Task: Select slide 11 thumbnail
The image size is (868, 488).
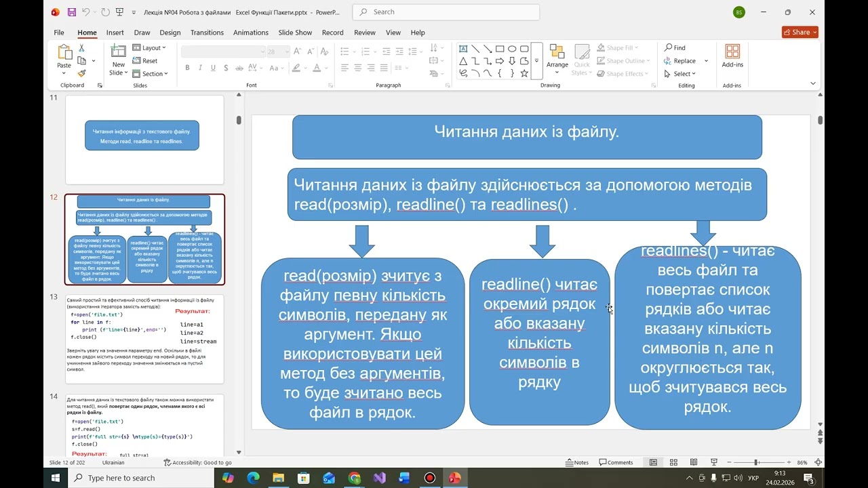Action: pyautogui.click(x=144, y=140)
